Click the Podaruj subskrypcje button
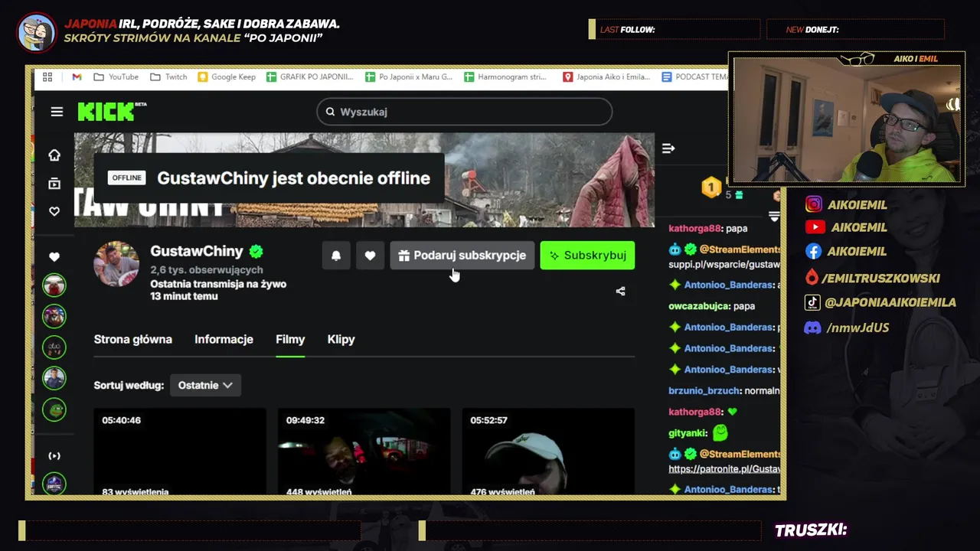 [462, 256]
